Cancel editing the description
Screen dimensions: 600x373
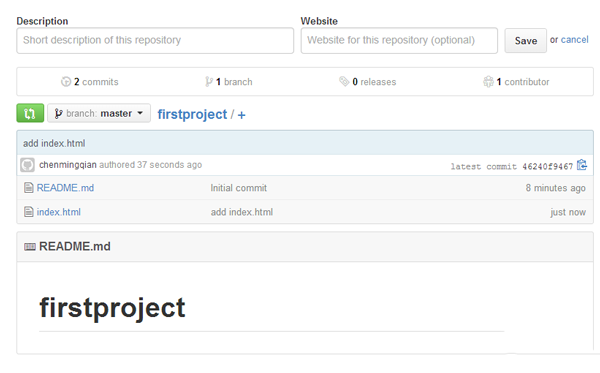[x=574, y=40]
